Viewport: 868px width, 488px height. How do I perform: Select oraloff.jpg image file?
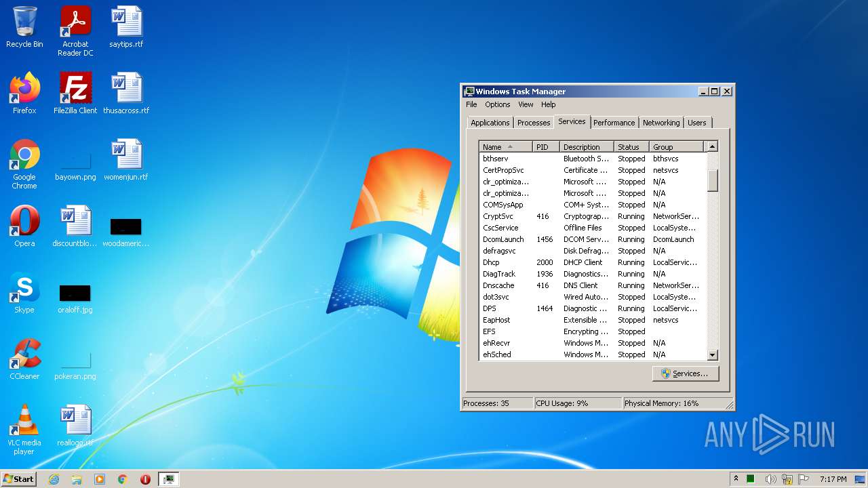[75, 298]
